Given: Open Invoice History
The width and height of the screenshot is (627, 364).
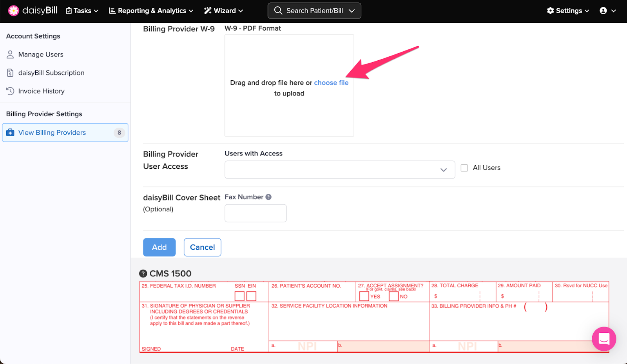Looking at the screenshot, I should (41, 91).
